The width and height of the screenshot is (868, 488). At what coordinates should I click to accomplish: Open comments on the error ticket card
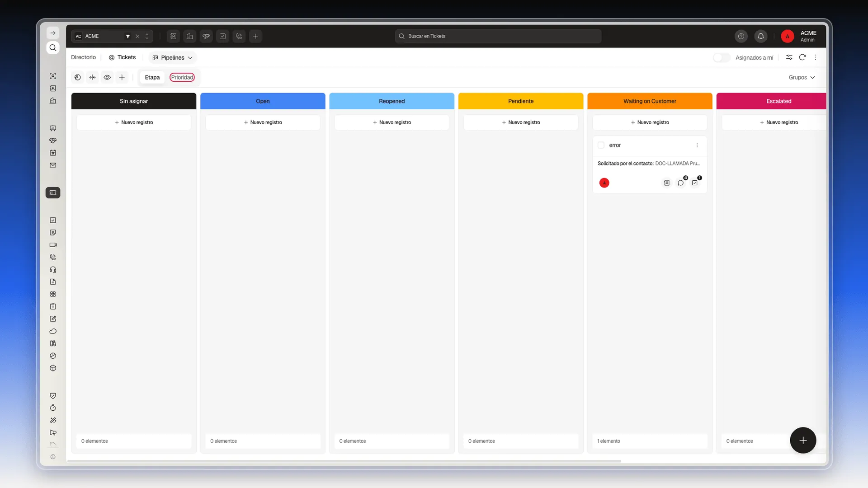681,183
